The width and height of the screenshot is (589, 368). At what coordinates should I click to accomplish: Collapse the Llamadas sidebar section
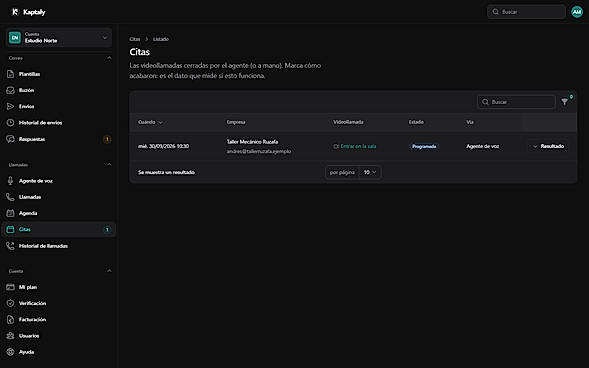[109, 164]
